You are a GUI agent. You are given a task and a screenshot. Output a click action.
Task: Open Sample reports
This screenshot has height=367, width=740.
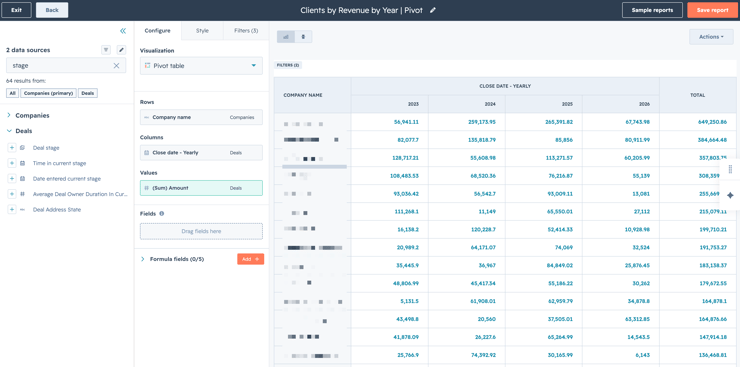click(652, 10)
